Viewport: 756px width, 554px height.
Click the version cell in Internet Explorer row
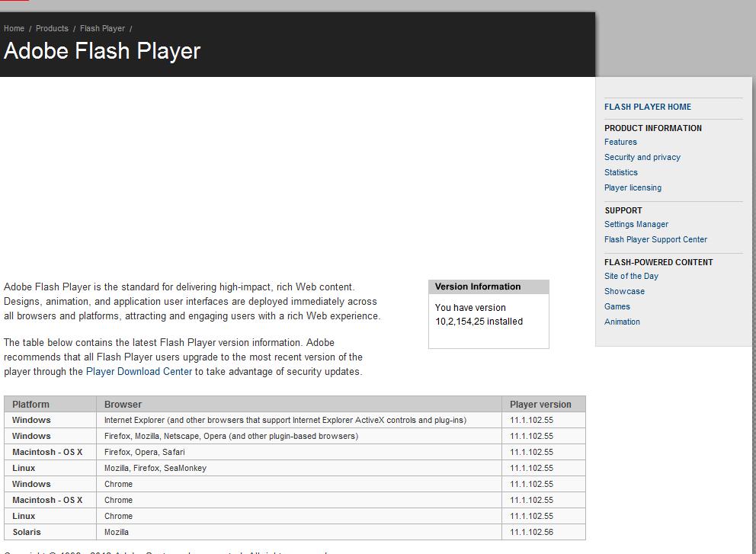click(x=543, y=420)
